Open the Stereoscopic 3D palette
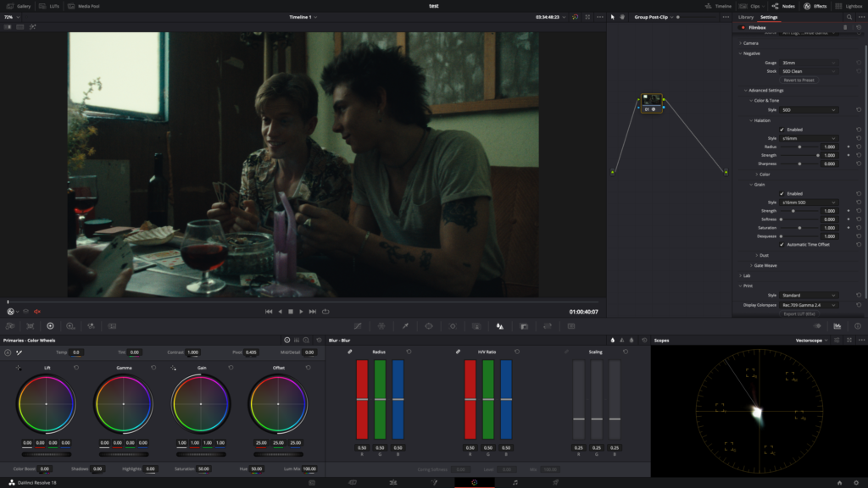Image resolution: width=868 pixels, height=488 pixels. (x=571, y=326)
